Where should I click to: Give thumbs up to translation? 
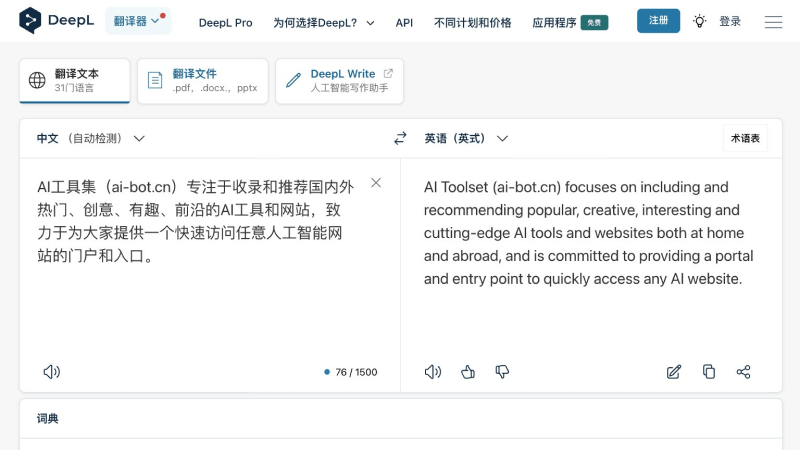(468, 372)
